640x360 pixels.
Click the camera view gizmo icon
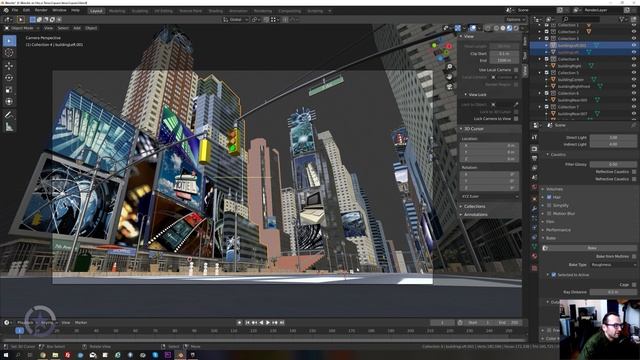tap(449, 87)
